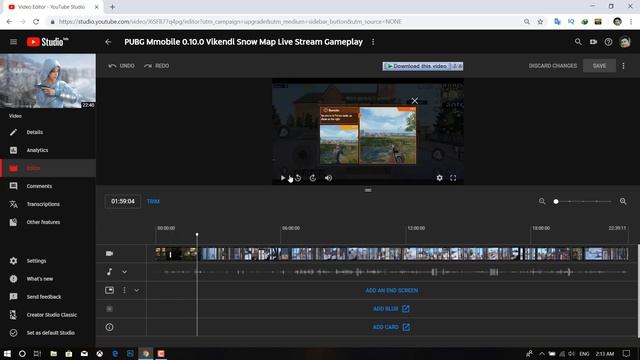Screen dimensions: 640x360
Task: Open Settings in the sidebar
Action: (48, 261)
